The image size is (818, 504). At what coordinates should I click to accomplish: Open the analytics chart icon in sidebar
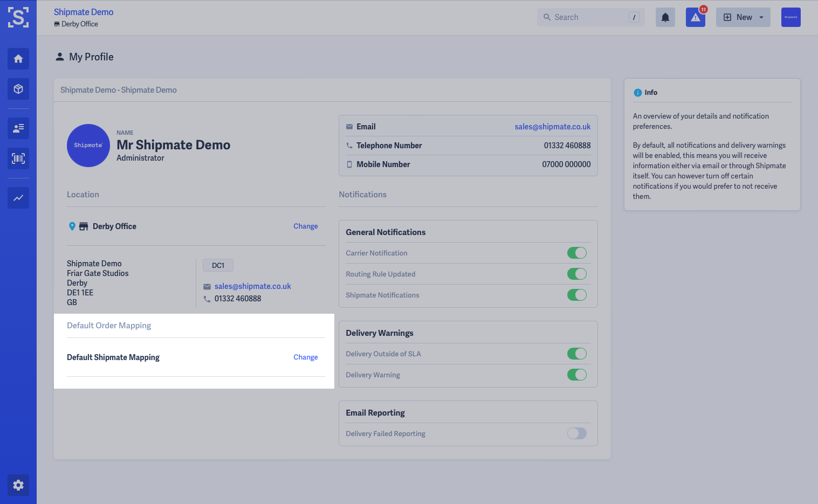coord(18,198)
